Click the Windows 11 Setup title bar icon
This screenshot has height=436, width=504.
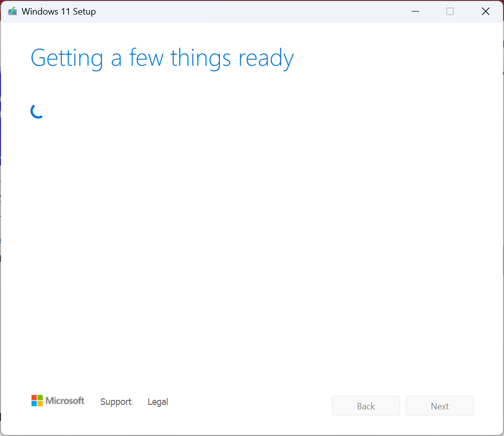click(x=12, y=12)
